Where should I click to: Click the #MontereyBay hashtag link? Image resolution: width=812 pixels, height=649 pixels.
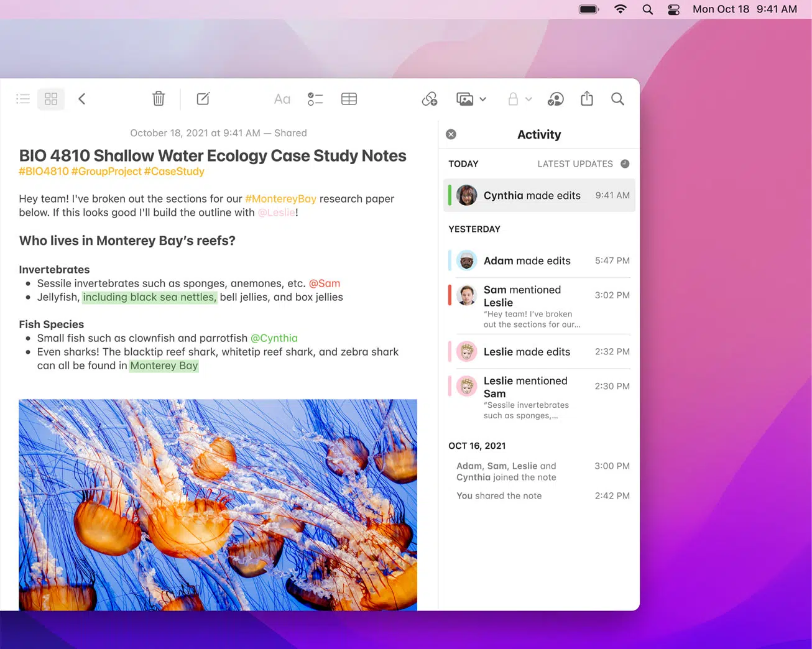coord(280,199)
